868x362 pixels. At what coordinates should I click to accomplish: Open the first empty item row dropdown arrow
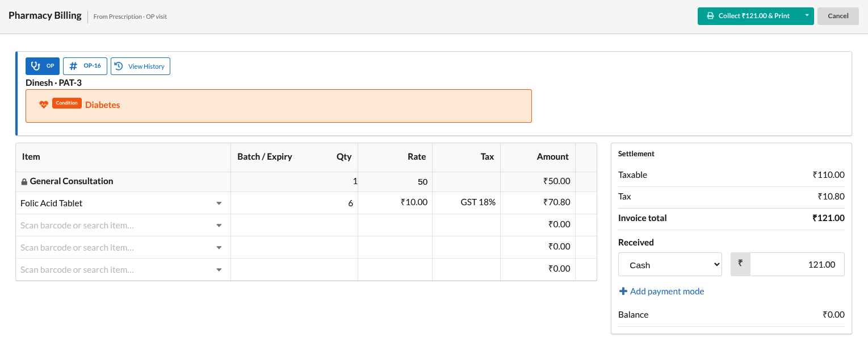pyautogui.click(x=219, y=226)
